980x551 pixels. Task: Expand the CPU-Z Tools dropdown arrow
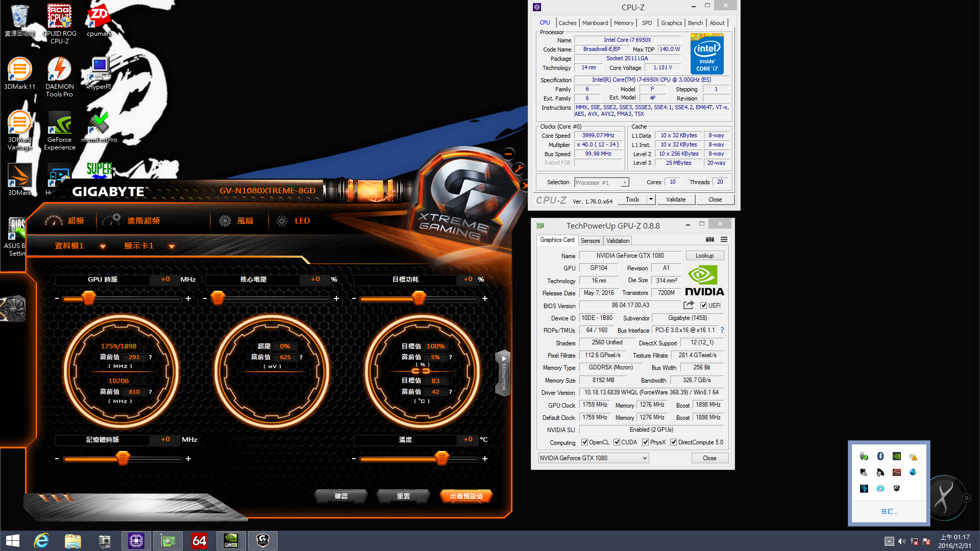651,199
